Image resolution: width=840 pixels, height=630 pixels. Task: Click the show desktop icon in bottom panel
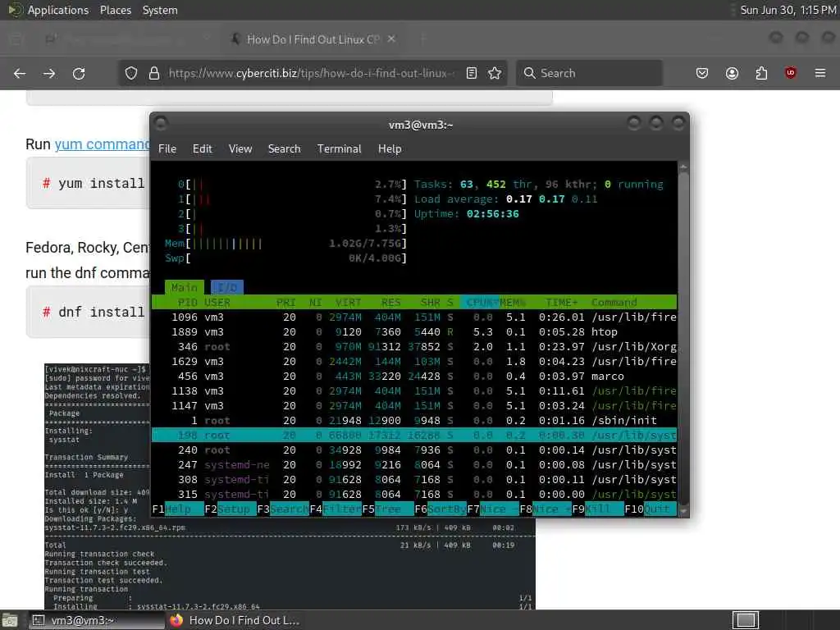10,620
